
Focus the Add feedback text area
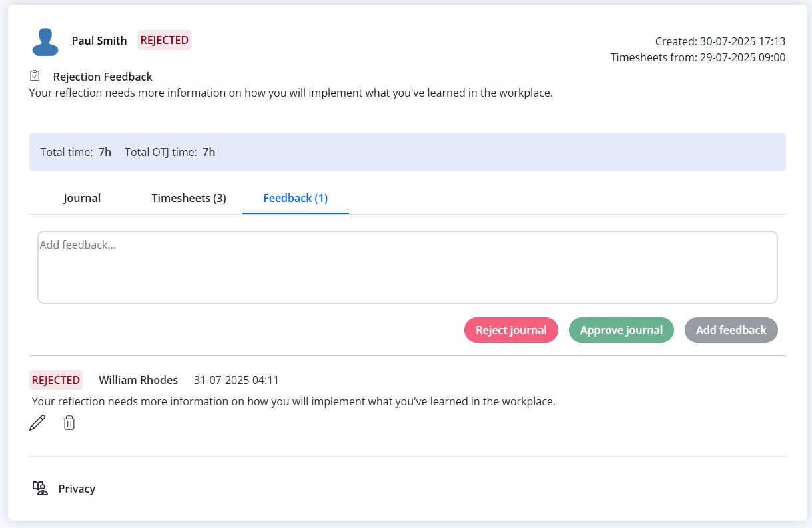(x=408, y=267)
